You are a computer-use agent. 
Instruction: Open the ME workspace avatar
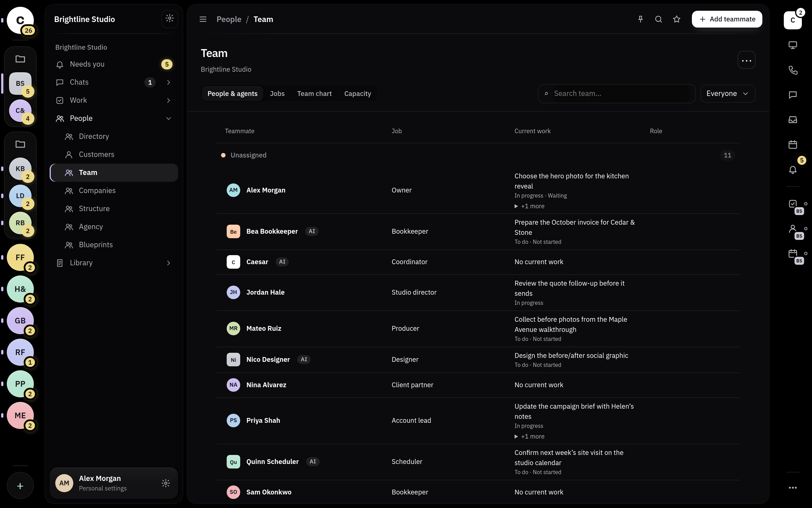[x=20, y=415]
